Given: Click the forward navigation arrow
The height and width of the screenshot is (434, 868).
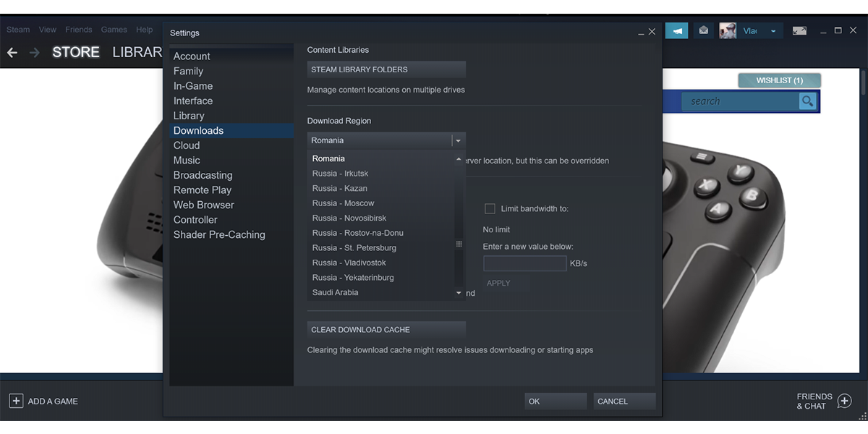Looking at the screenshot, I should pos(34,52).
